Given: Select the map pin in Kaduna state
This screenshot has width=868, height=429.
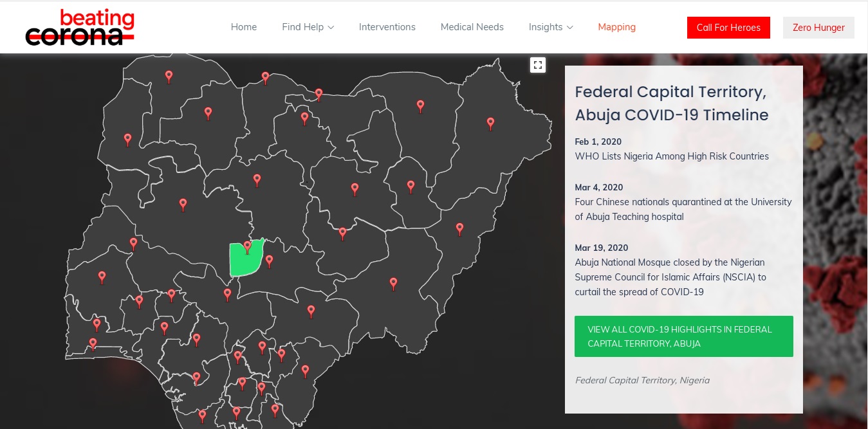Looking at the screenshot, I should (x=257, y=180).
